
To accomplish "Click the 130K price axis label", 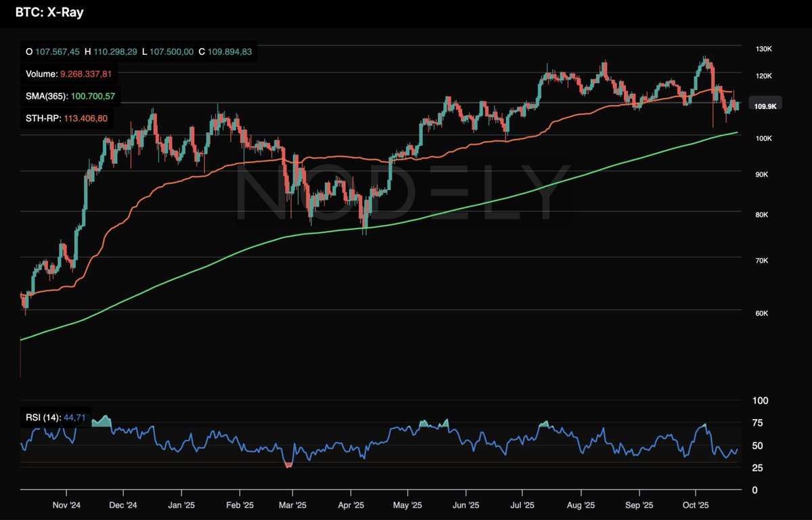I will pyautogui.click(x=764, y=49).
